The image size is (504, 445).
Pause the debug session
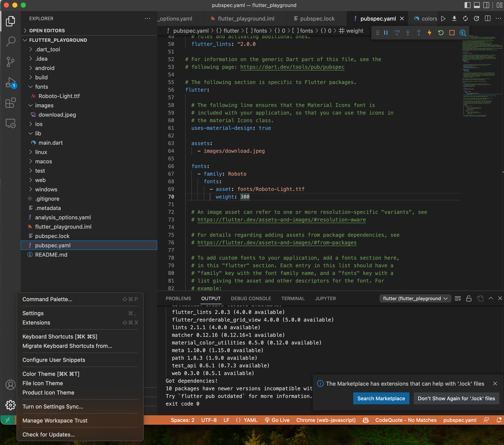386,33
